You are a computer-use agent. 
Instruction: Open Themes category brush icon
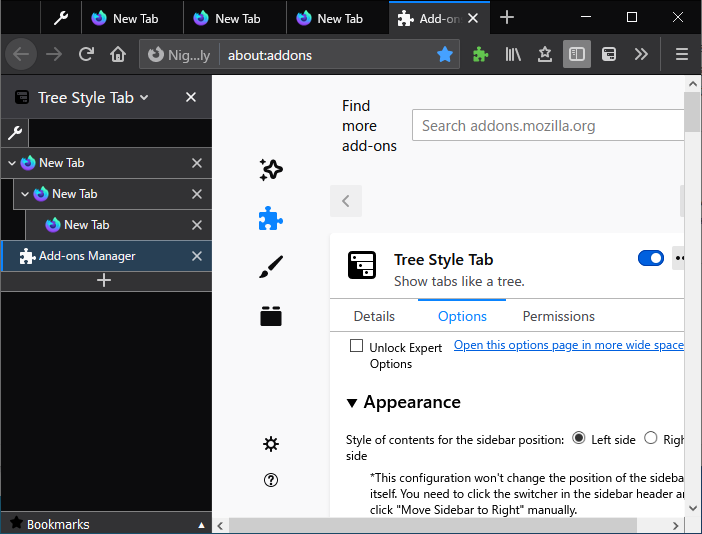(x=271, y=267)
